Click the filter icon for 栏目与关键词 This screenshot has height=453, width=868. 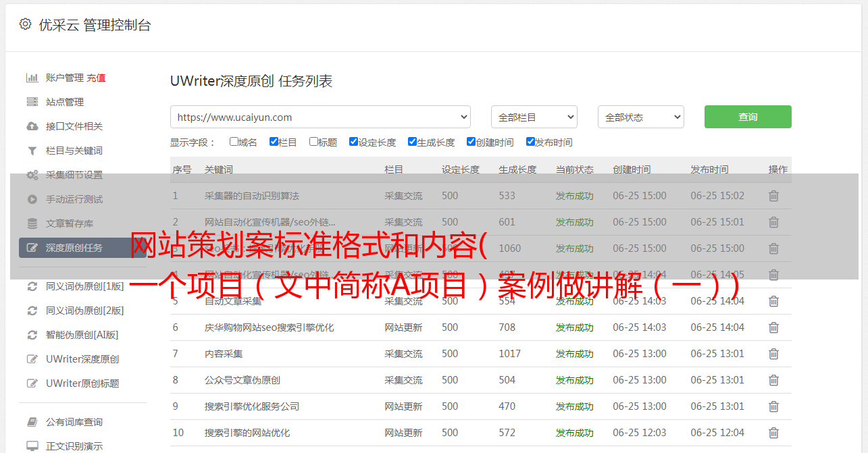[32, 151]
